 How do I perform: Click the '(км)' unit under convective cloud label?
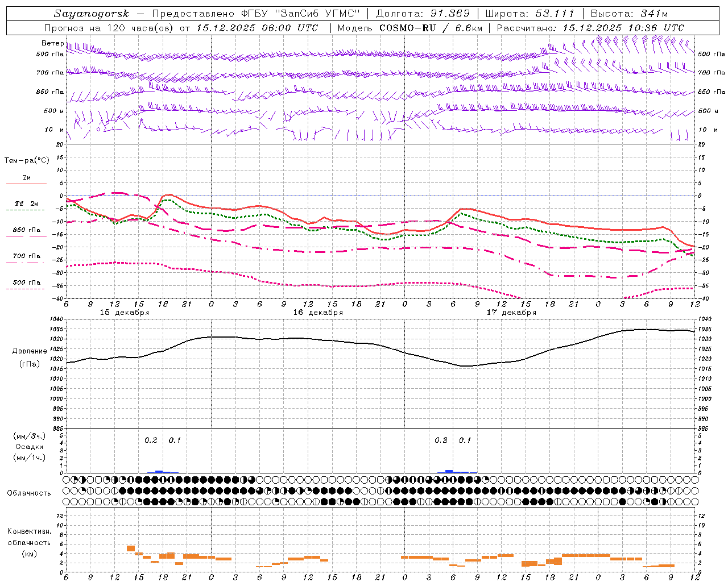tap(30, 554)
